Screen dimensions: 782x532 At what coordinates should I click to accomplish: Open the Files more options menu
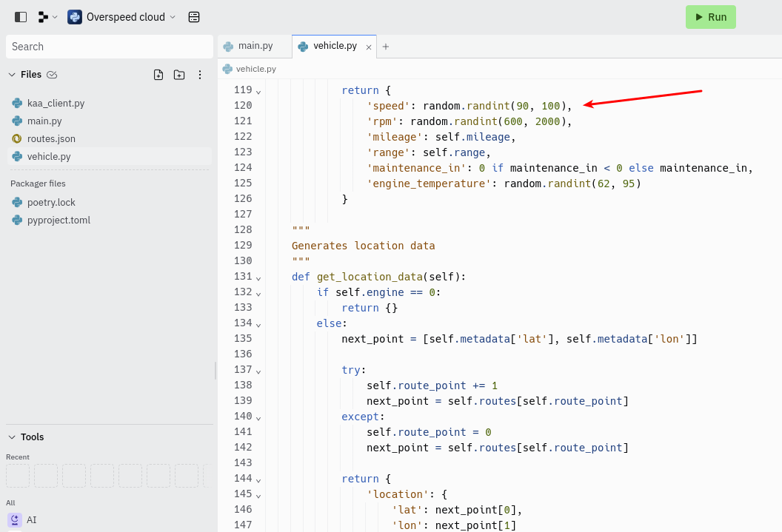click(200, 75)
